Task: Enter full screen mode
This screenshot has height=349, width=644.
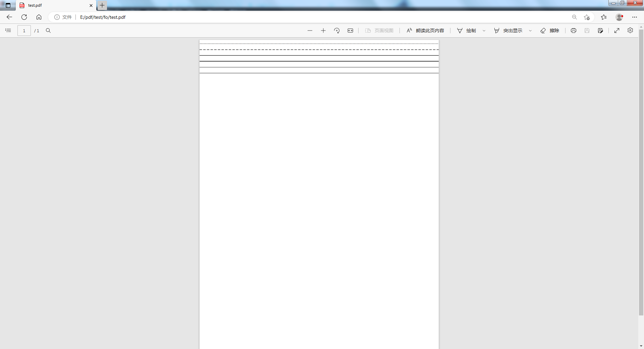Action: tap(617, 31)
